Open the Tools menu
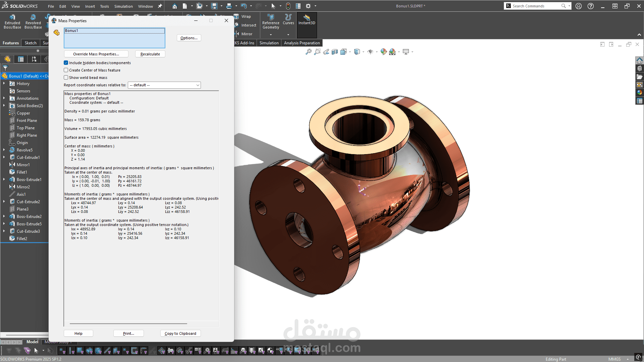Image resolution: width=644 pixels, height=362 pixels. [x=104, y=6]
